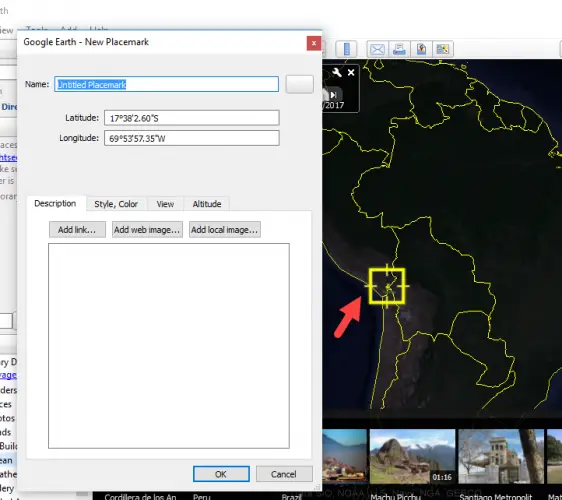Click the Santiago Metropolit caption text
This screenshot has width=562, height=500.
[496, 496]
